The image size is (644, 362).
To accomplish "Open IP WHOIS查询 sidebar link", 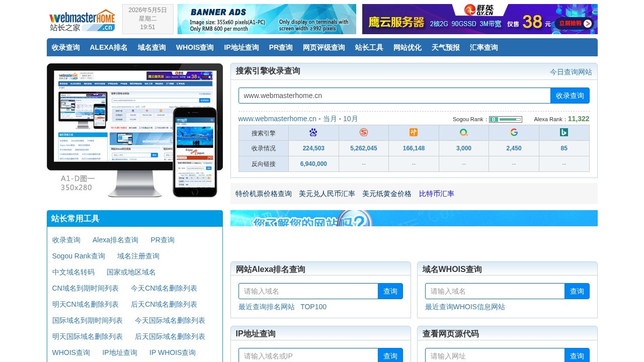I will [173, 352].
